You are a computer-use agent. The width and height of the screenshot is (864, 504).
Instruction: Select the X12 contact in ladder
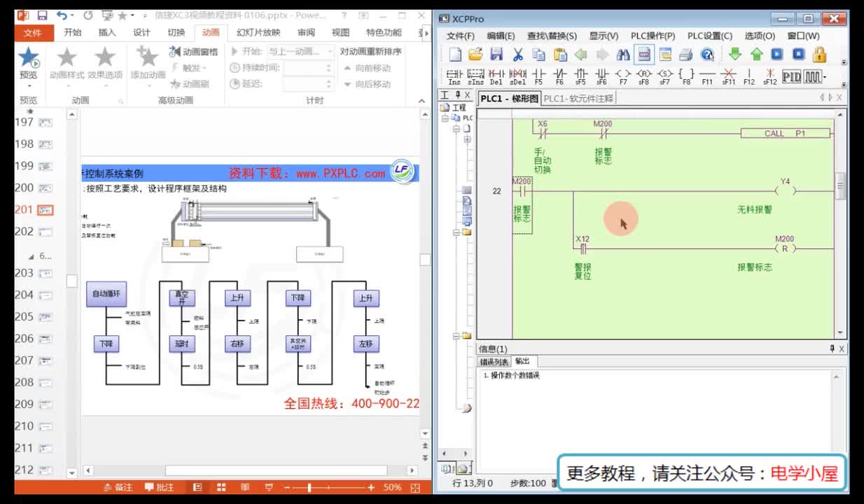(x=583, y=248)
